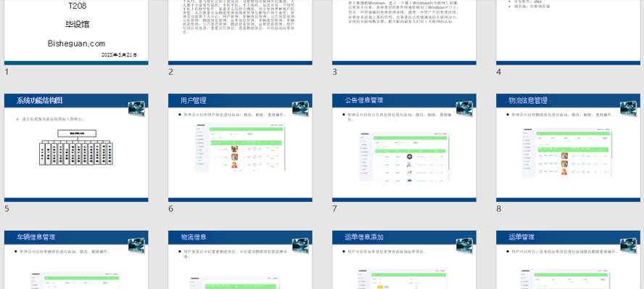
Task: Select the slide 2 thumbnail
Action: (240, 33)
